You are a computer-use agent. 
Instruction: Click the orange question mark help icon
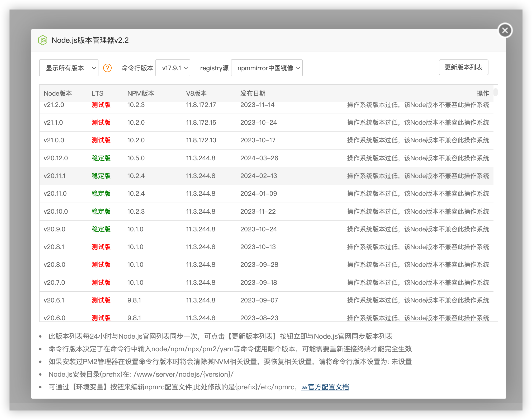coord(107,68)
